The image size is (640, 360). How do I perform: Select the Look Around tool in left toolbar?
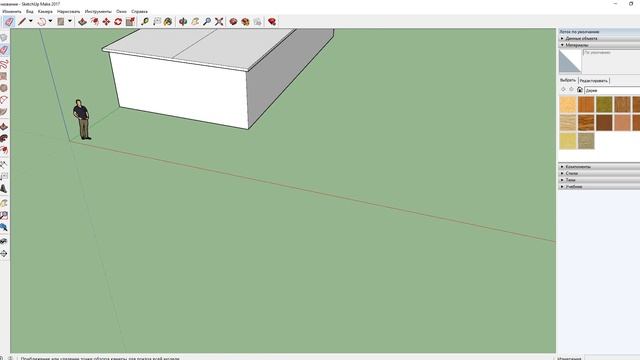[x=4, y=242]
